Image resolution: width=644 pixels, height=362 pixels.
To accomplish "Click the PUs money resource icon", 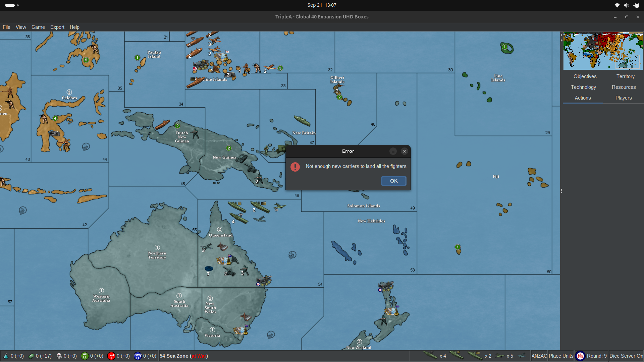I will (x=31, y=356).
